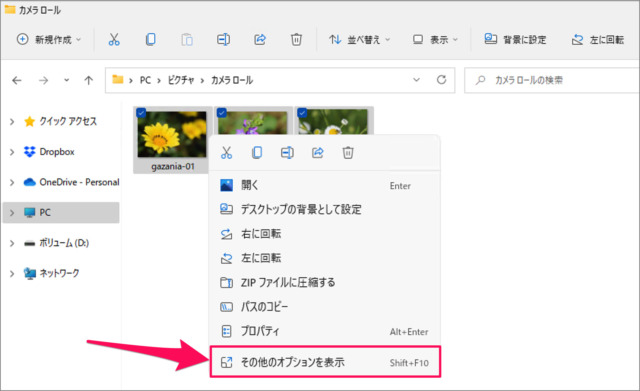Choose プロパティ in context menu
This screenshot has height=391, width=640.
pos(325,331)
